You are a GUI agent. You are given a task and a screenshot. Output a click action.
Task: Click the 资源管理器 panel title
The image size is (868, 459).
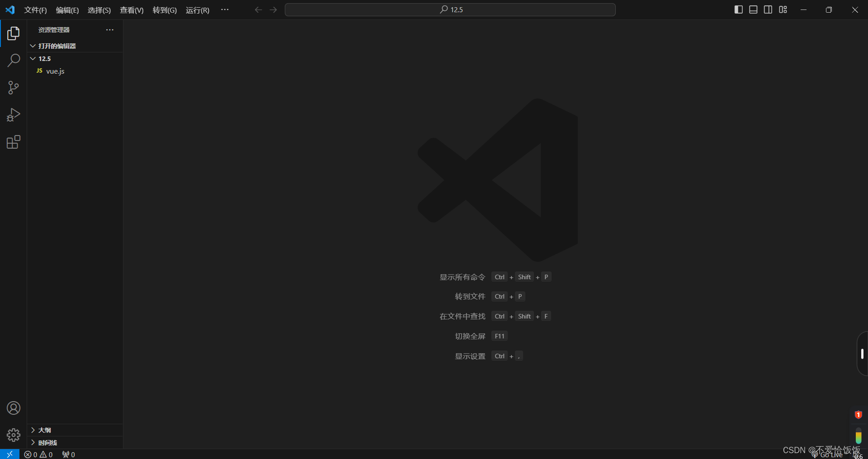(x=54, y=30)
